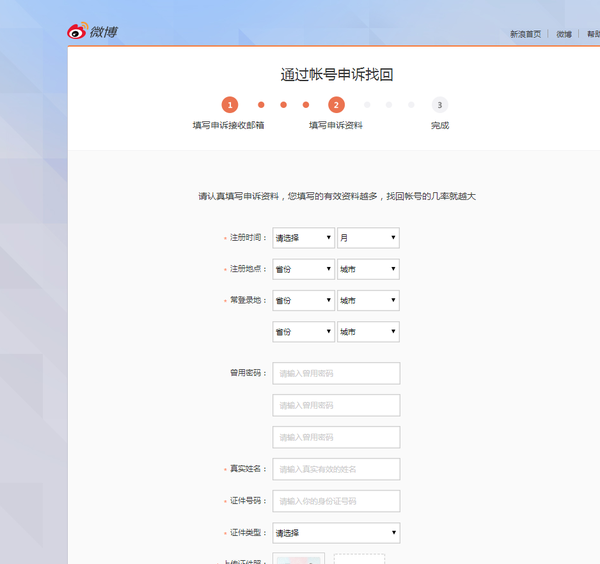Click the step 2 circle indicator
The height and width of the screenshot is (564, 600).
point(336,105)
